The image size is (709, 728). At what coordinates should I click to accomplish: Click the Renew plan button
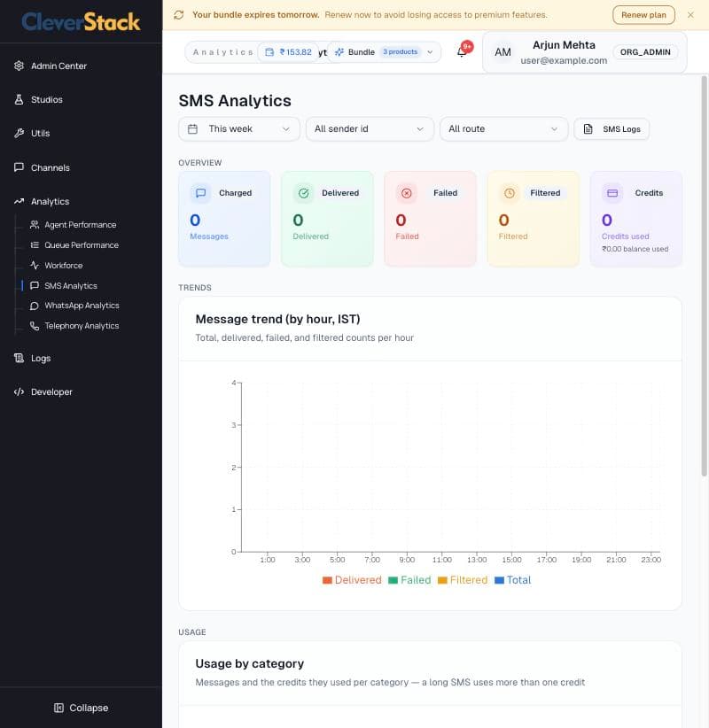click(643, 15)
